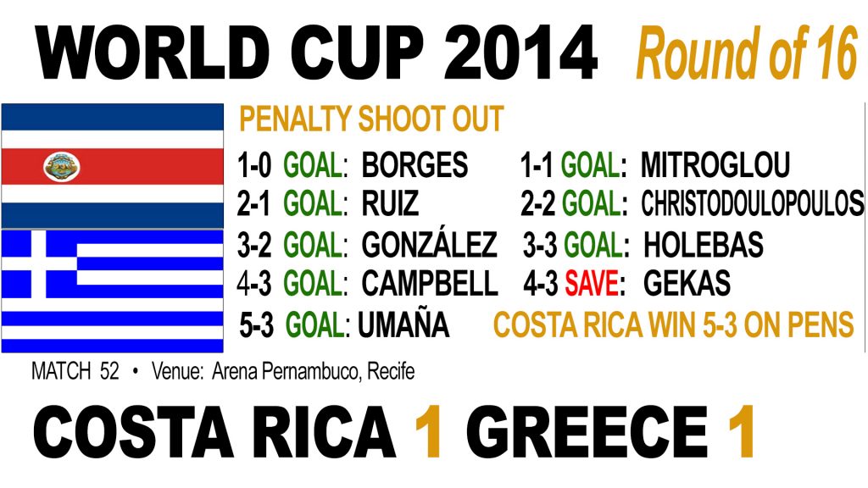Image resolution: width=868 pixels, height=488 pixels.
Task: Click COSTA RICA WIN 5-3 ON PENS text
Action: coord(674,324)
